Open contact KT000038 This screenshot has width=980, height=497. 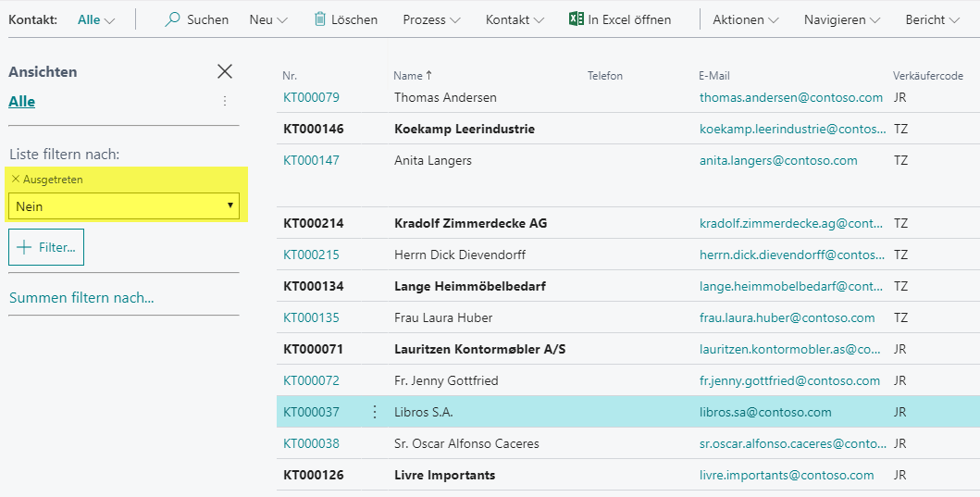311,444
